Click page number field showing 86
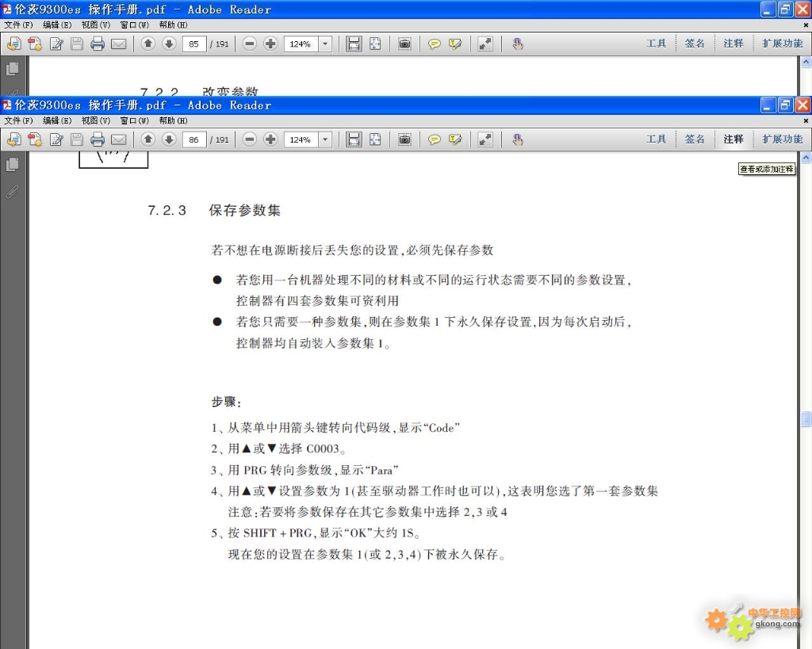The width and height of the screenshot is (812, 649). point(194,139)
